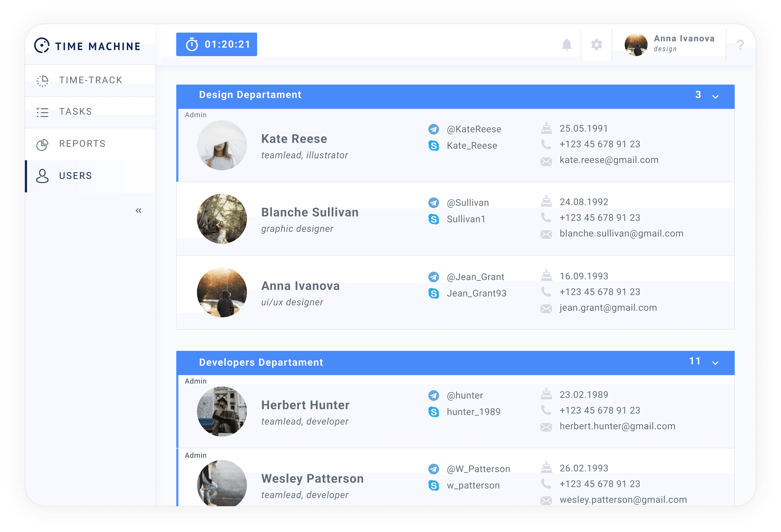
Task: Go to the Tasks section
Action: coord(75,112)
